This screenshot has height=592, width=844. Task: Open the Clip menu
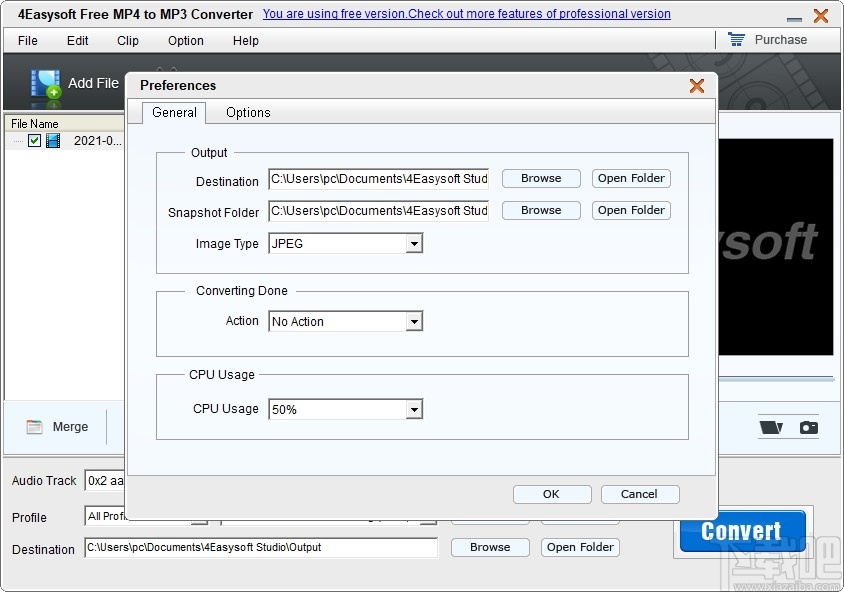127,41
